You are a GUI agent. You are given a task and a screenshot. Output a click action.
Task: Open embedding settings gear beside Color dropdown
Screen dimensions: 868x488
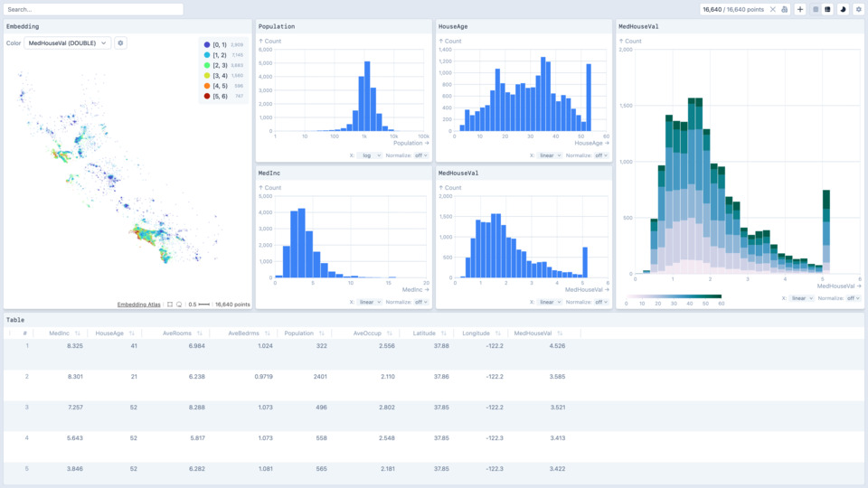[120, 42]
